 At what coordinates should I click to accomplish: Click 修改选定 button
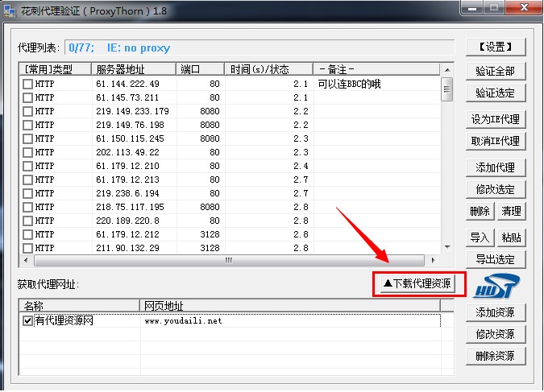[496, 190]
